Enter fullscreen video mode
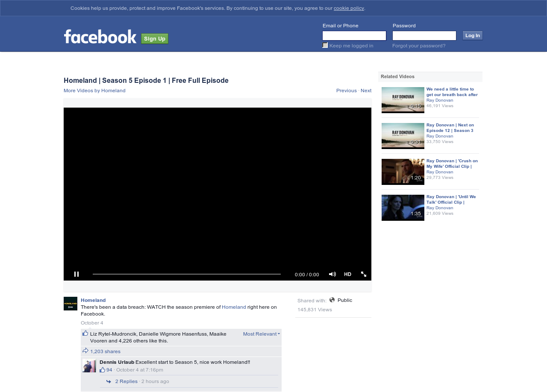The image size is (547, 392). [x=364, y=274]
